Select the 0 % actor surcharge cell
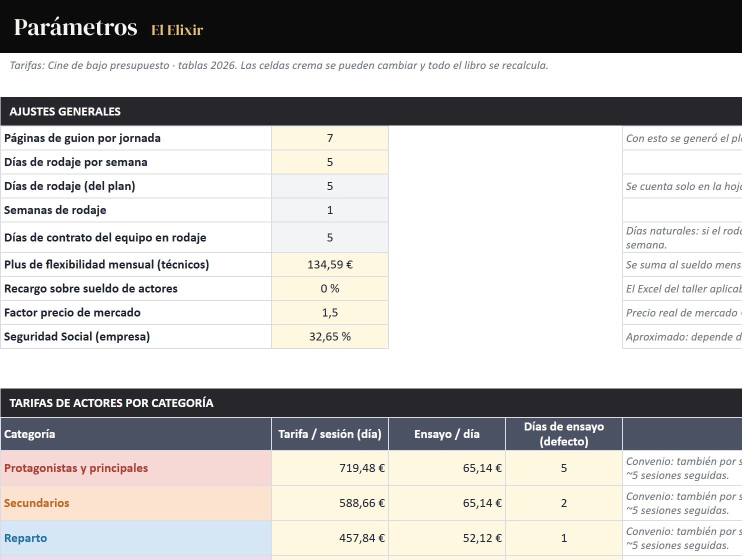Screen dimensions: 742x560 pos(330,288)
